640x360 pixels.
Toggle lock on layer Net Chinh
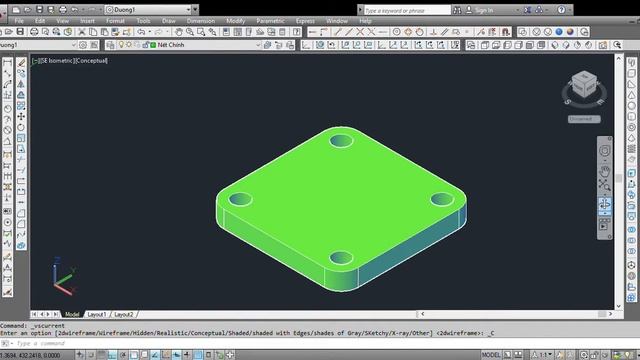(x=146, y=45)
